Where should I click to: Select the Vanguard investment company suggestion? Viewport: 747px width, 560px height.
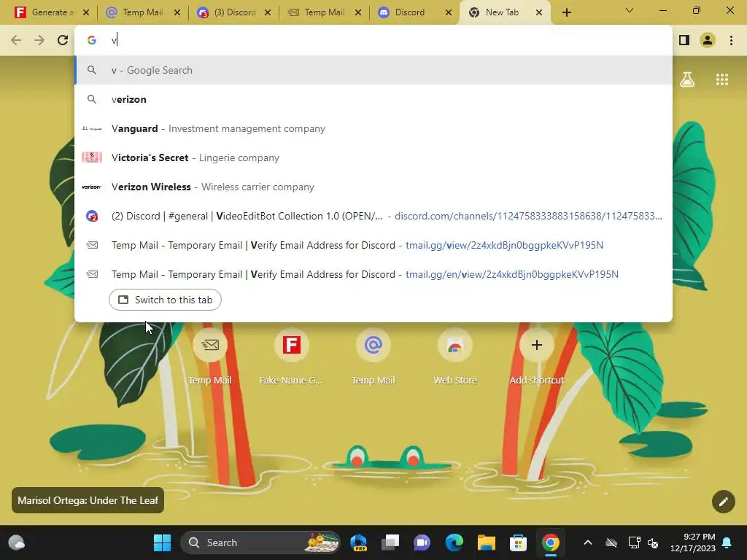(373, 128)
